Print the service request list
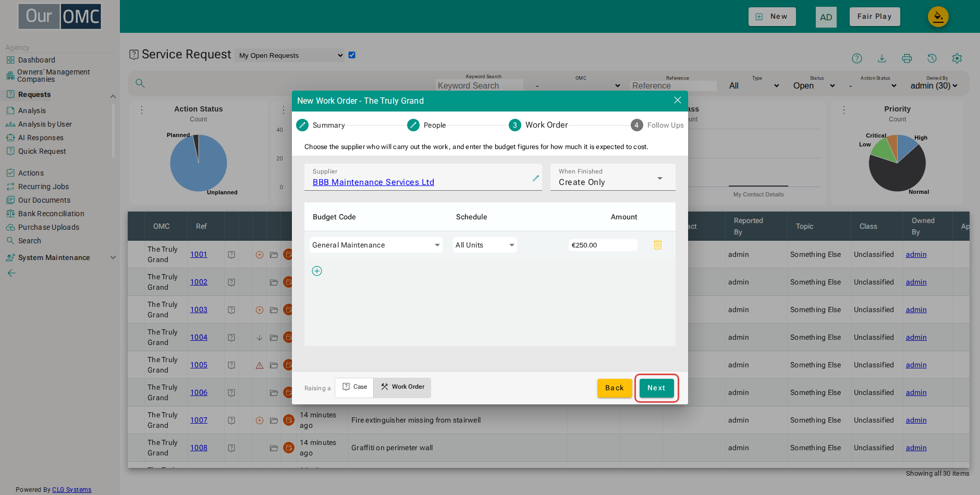This screenshot has width=980, height=495. (x=907, y=58)
